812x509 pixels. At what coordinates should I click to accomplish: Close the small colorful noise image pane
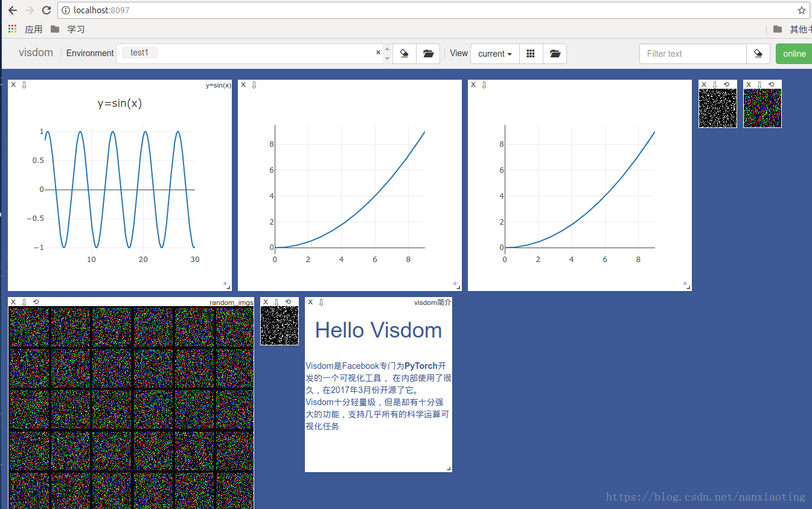749,85
